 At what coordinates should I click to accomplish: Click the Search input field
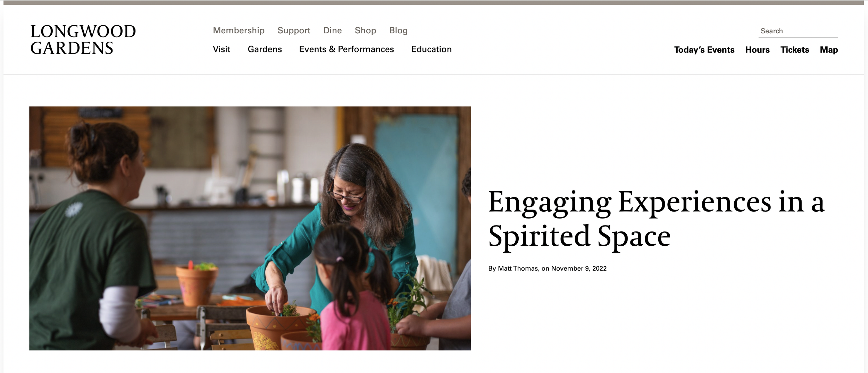[x=798, y=31]
